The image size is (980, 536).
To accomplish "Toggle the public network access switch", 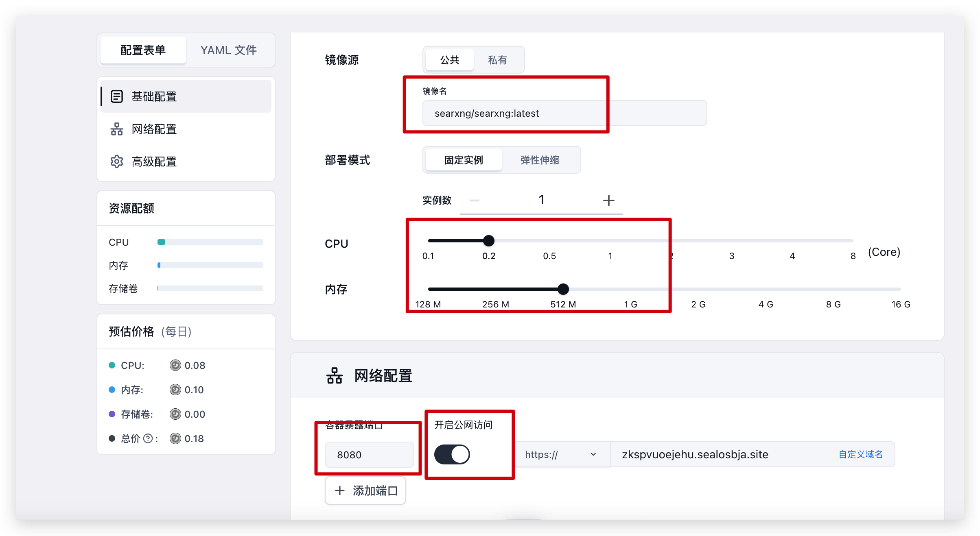I will tap(452, 454).
